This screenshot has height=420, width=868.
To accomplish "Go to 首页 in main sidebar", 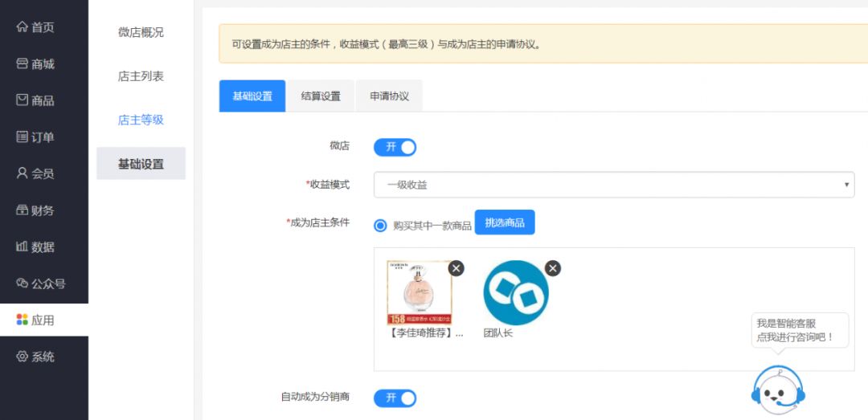I will click(x=43, y=27).
